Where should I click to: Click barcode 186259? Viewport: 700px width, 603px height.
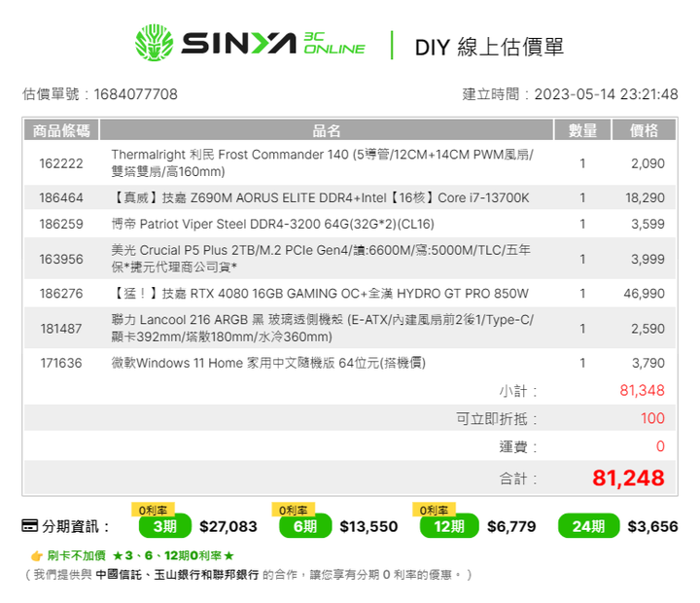tap(61, 224)
